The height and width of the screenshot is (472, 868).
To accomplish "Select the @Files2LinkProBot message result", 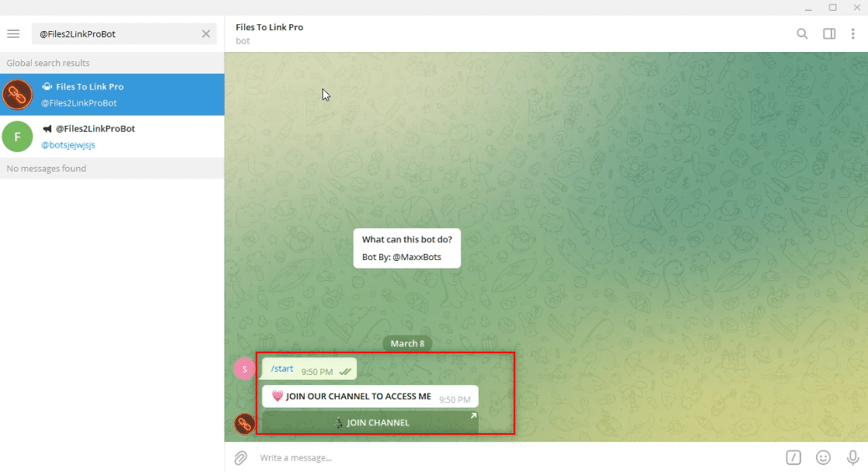I will point(112,136).
